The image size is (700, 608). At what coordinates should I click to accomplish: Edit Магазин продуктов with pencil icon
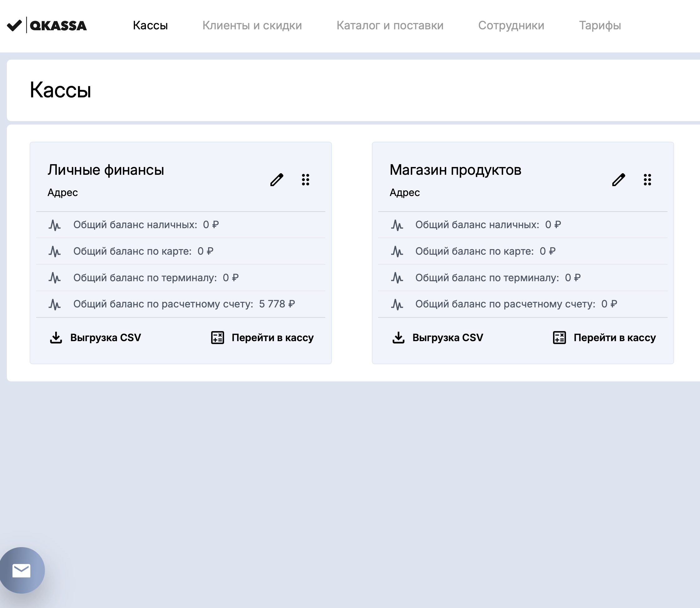click(618, 180)
